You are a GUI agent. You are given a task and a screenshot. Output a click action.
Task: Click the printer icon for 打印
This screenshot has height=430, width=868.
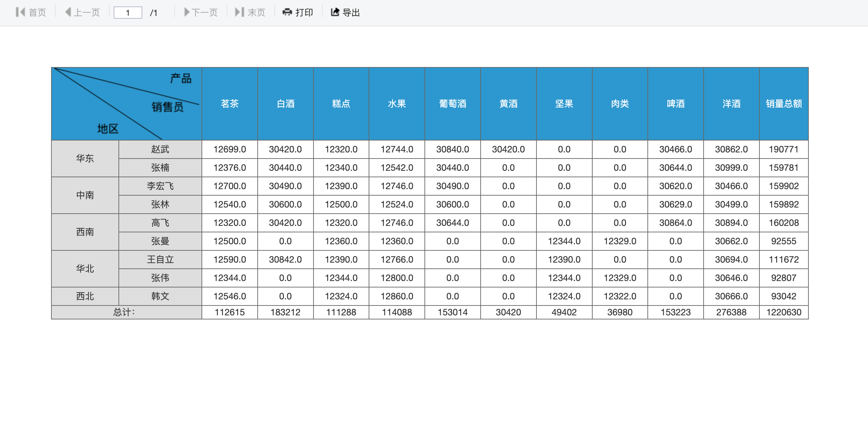(287, 12)
